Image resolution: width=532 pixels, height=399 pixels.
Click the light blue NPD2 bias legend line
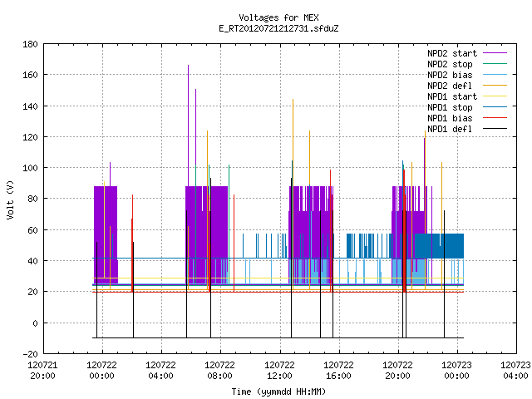pos(495,74)
